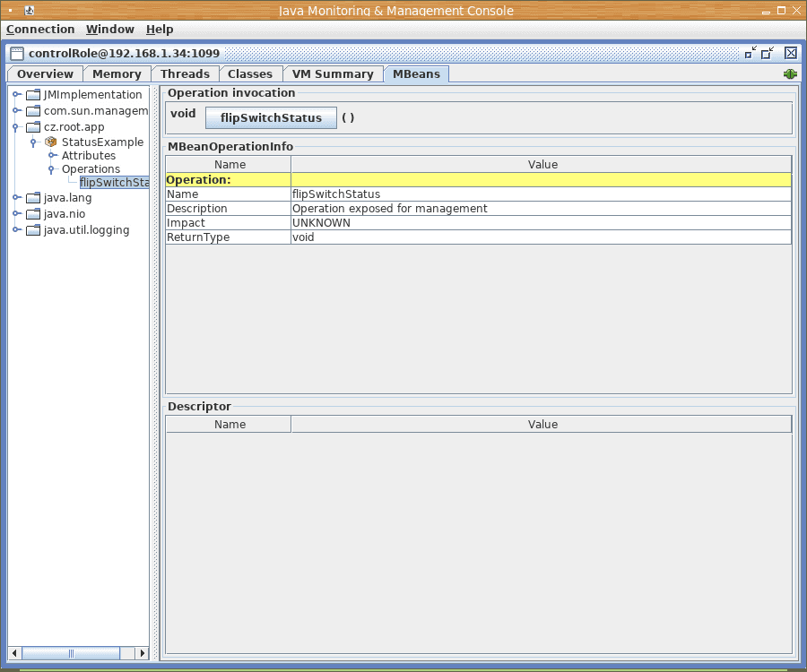Expand the Attributes node handle

52,156
